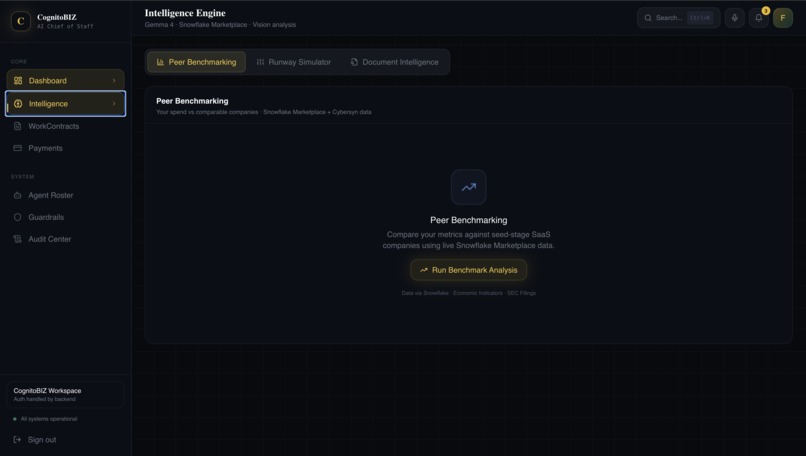Click the Run Benchmark Analysis button
The image size is (806, 456).
(x=468, y=270)
